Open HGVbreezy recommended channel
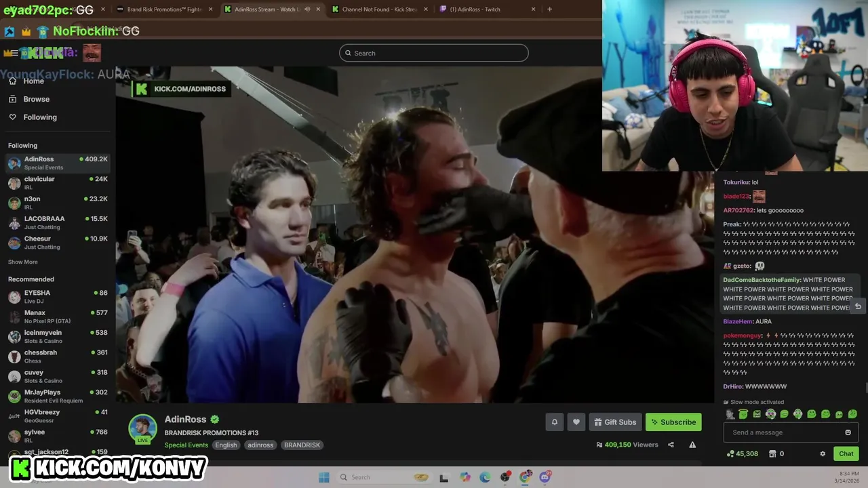868x488 pixels. point(58,415)
